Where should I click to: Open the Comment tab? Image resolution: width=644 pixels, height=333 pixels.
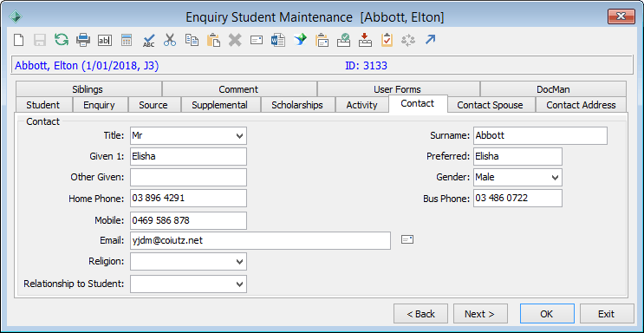[238, 89]
